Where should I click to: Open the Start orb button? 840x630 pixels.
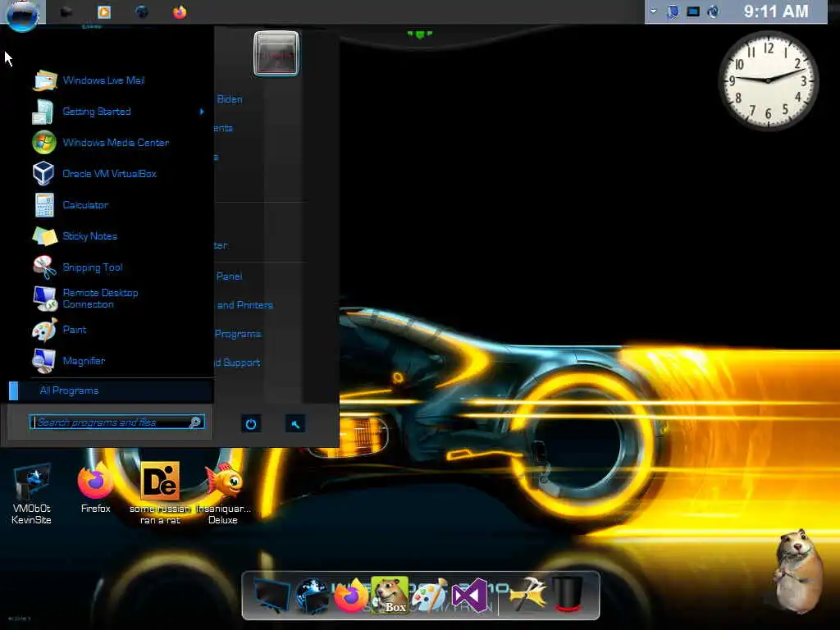point(22,15)
